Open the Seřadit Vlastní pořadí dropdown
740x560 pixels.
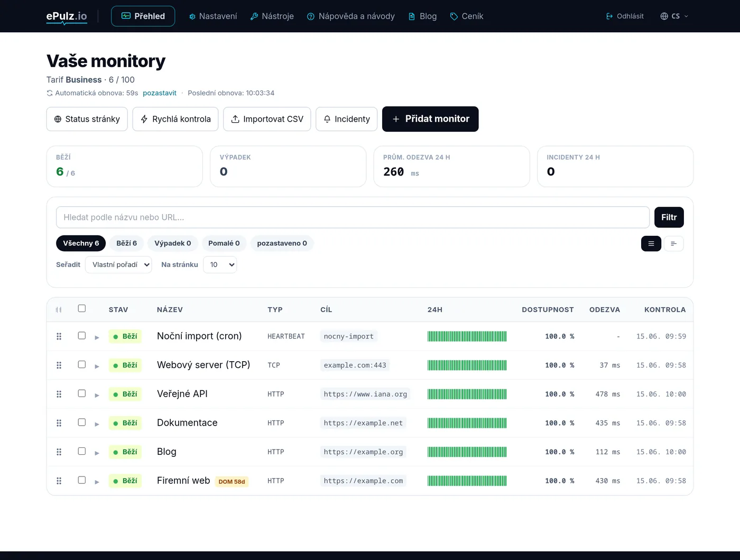(118, 264)
